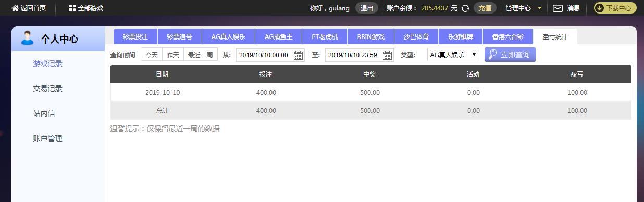Click the 活动 column header

pos(473,74)
